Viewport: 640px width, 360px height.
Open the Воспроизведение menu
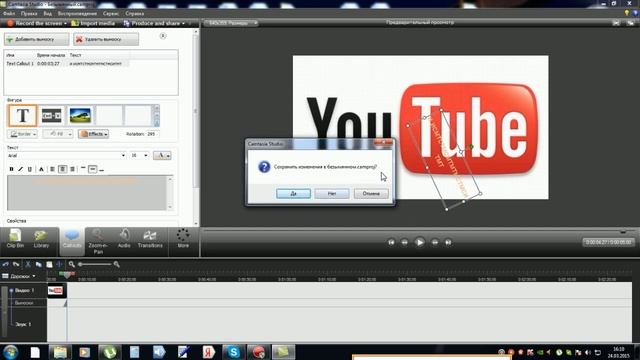click(77, 13)
